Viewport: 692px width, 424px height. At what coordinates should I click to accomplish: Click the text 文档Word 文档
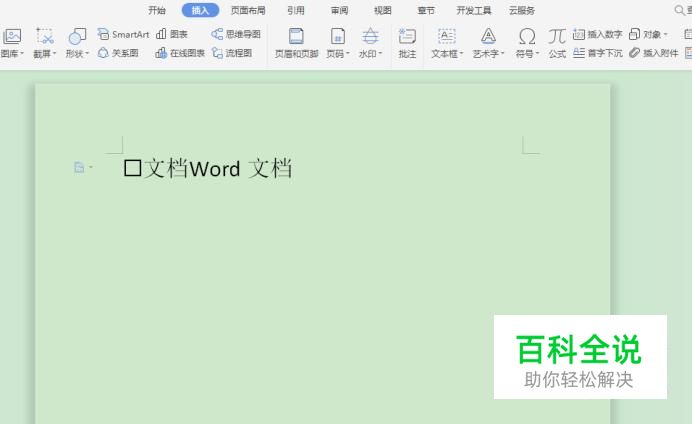pyautogui.click(x=218, y=169)
